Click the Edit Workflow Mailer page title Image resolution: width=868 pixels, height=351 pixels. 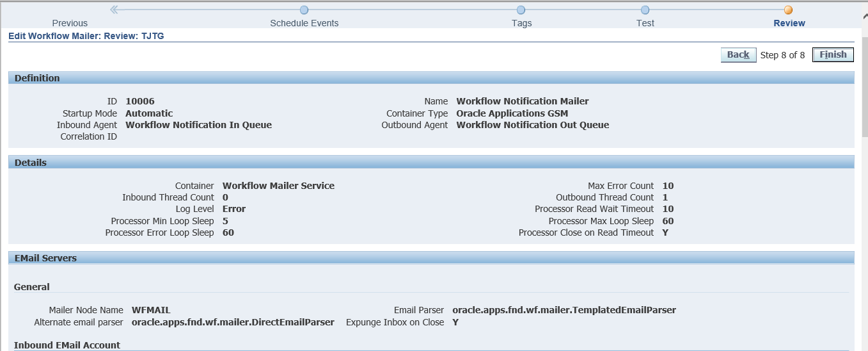(86, 37)
